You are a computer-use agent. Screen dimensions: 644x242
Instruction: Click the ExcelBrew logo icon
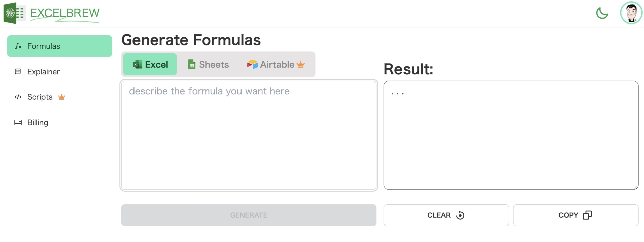click(14, 13)
